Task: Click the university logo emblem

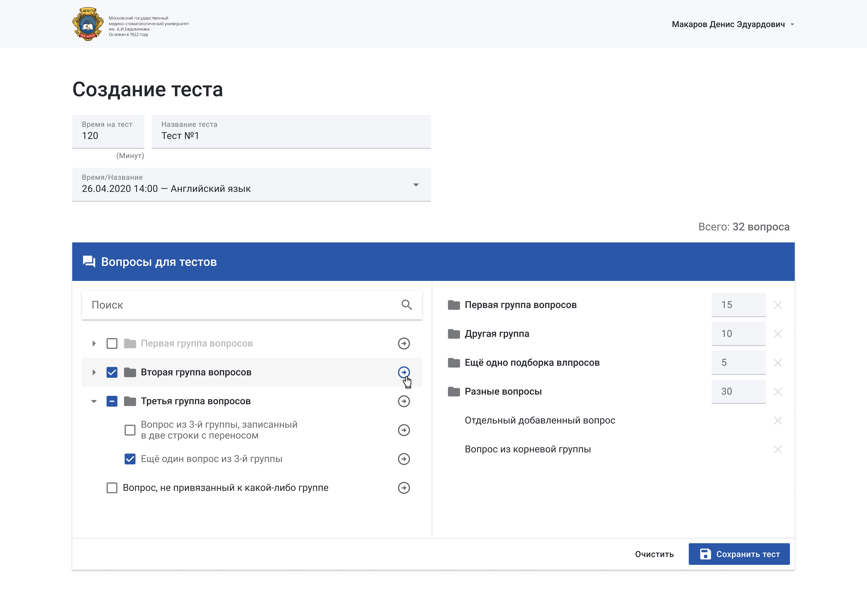Action: tap(88, 24)
